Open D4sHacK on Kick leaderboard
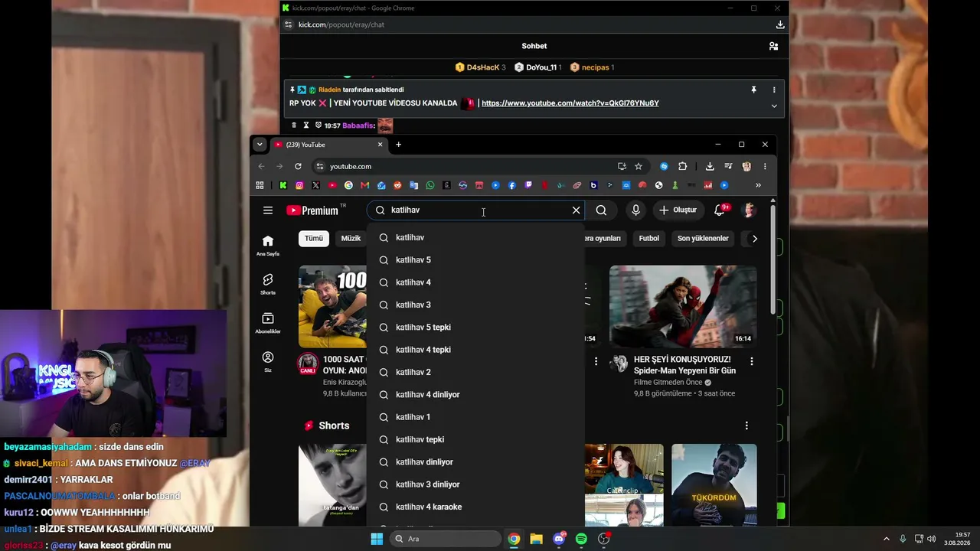980x551 pixels. point(481,67)
